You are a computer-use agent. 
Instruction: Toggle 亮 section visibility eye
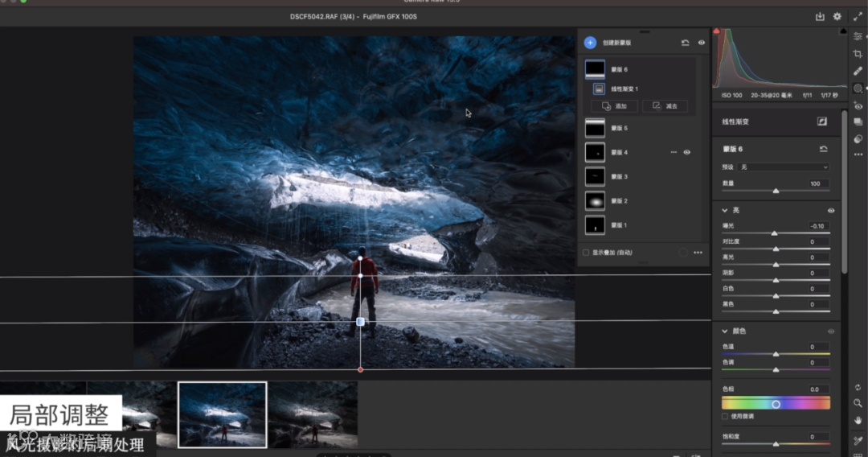pyautogui.click(x=831, y=211)
